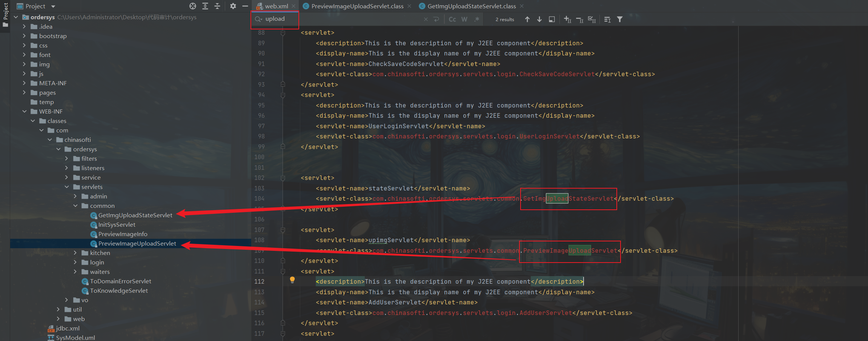Click the fold marker beside line 116

click(283, 323)
